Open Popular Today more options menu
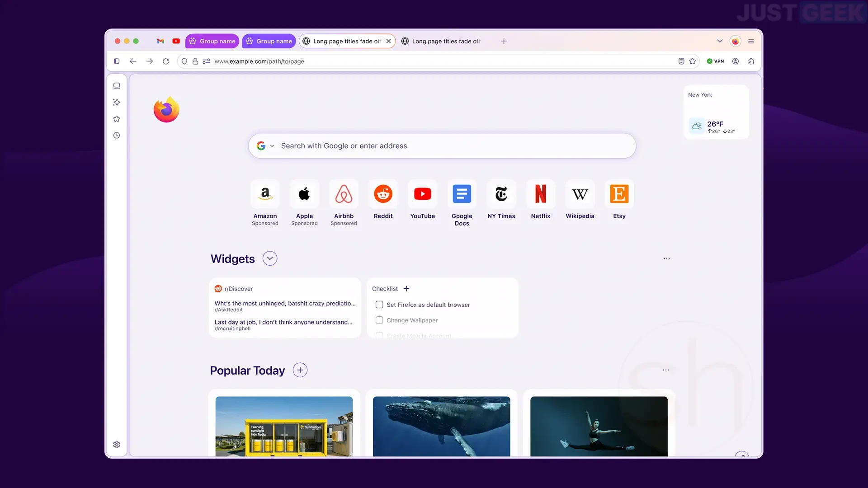Screen dimensions: 868x488 665,370
